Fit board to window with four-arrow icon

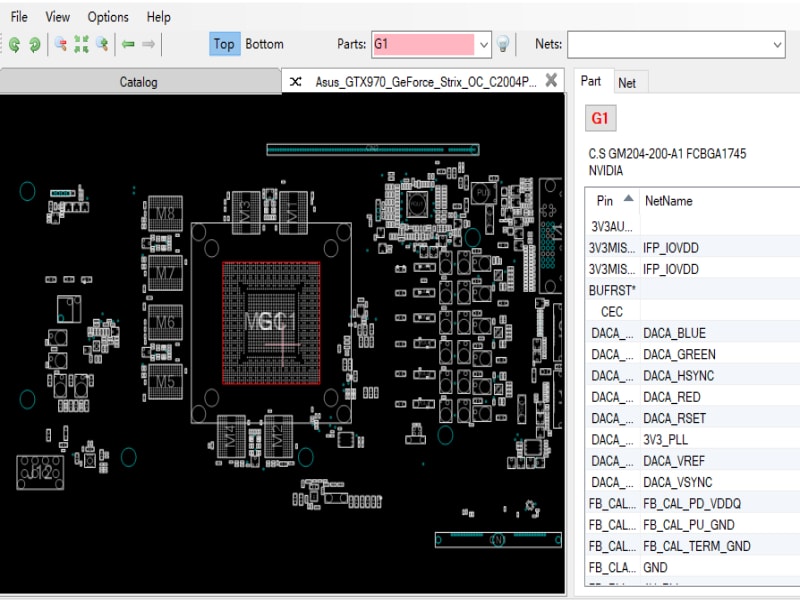[81, 44]
